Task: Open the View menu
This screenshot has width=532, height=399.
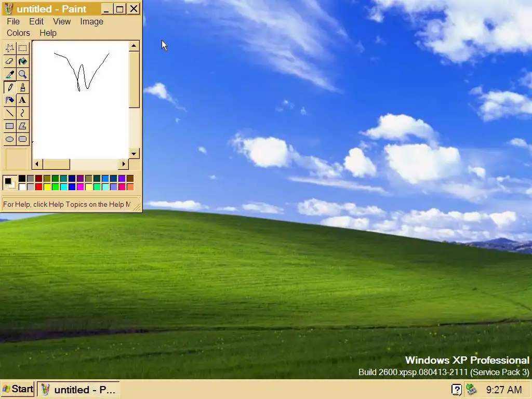Action: pos(62,21)
